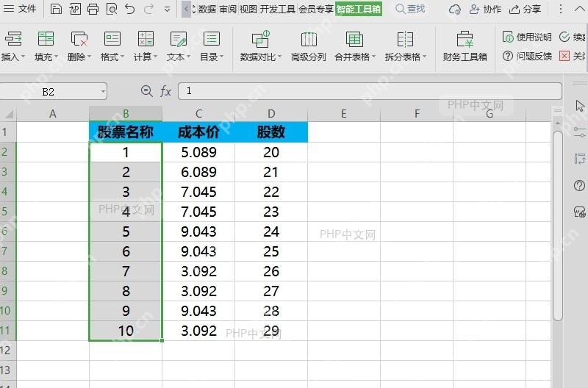
Task: Select the 智能工具箱 tab
Action: pos(359,9)
